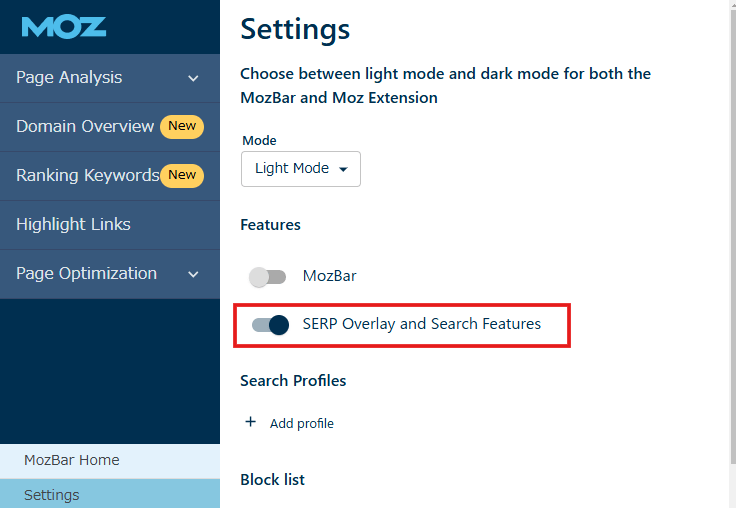Click the Page Analysis menu label

[69, 78]
